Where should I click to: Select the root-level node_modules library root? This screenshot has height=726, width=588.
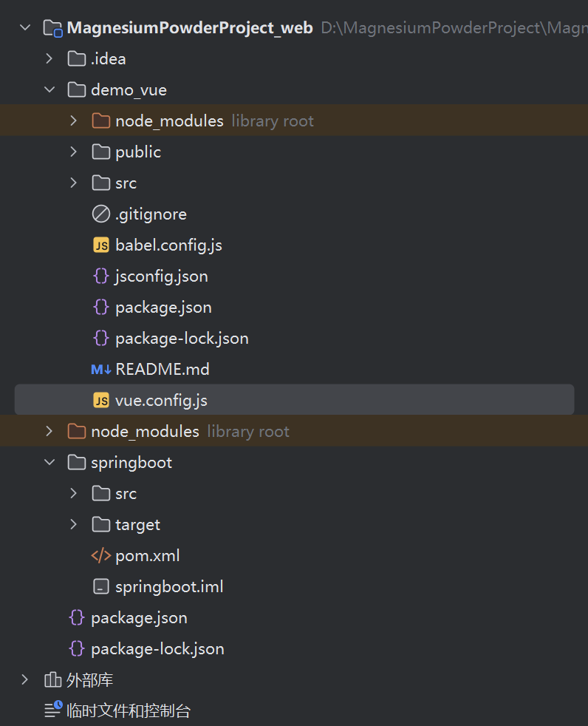point(145,432)
